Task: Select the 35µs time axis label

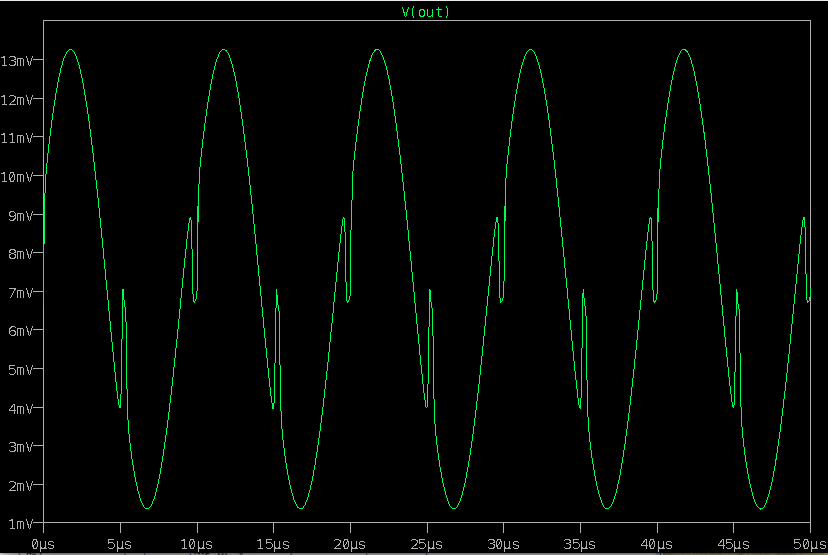Action: (x=580, y=544)
